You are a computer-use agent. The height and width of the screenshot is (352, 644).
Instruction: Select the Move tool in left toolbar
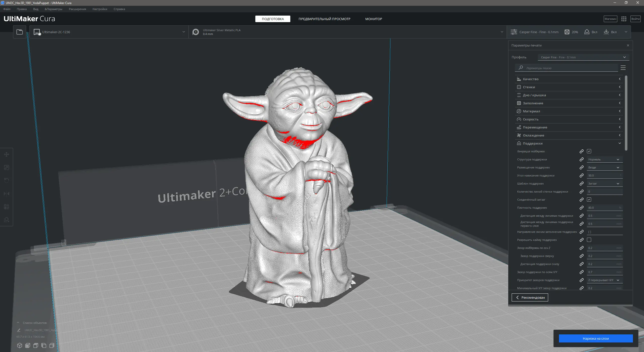(7, 154)
